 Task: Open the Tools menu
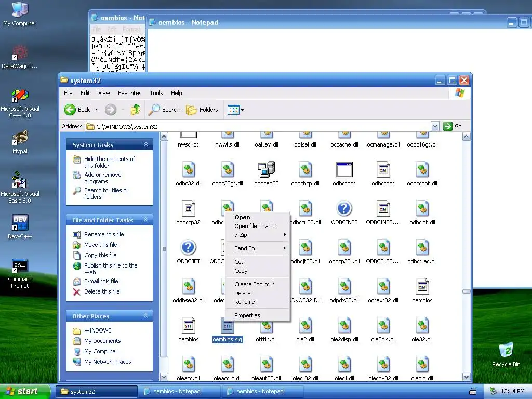(156, 93)
